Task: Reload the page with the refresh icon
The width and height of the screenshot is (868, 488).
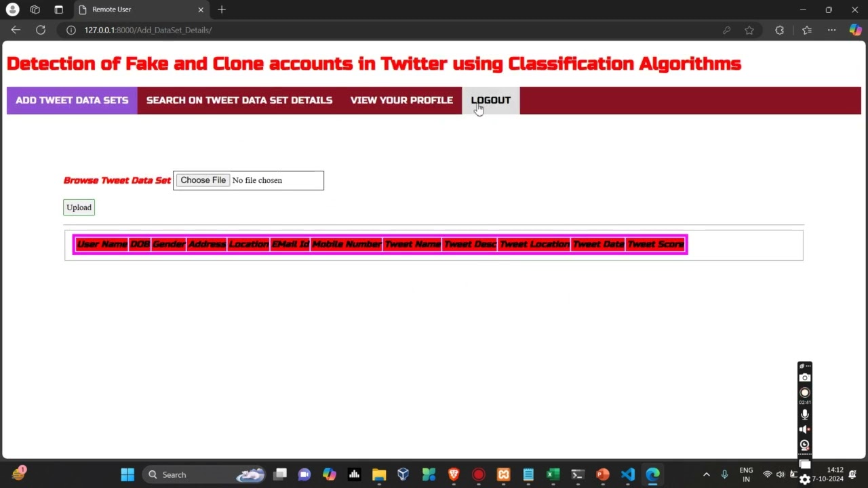Action: pyautogui.click(x=41, y=30)
